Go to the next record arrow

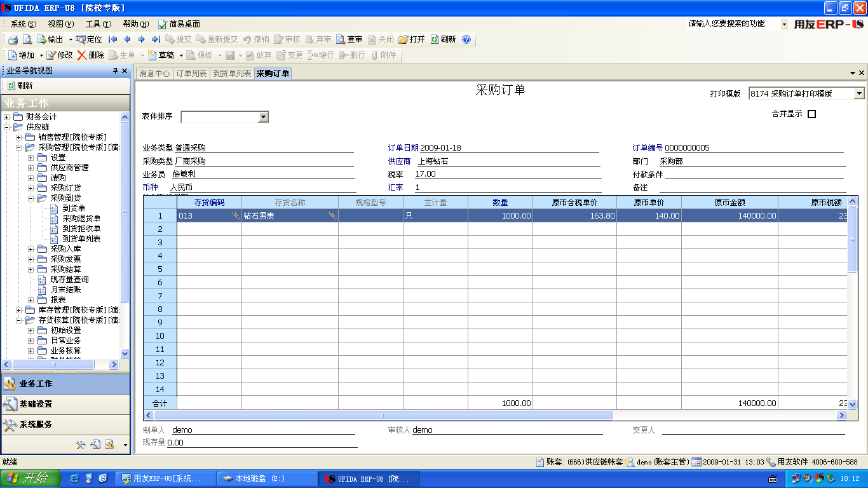[141, 39]
